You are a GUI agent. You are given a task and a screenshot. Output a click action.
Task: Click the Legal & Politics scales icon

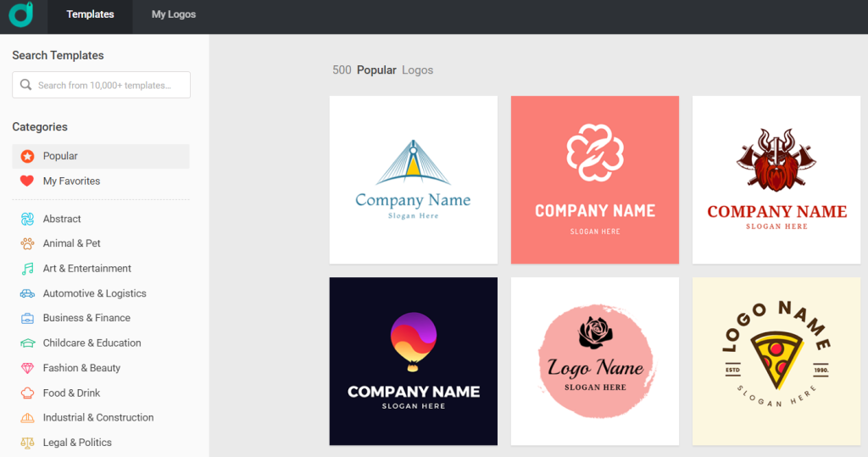click(x=27, y=443)
